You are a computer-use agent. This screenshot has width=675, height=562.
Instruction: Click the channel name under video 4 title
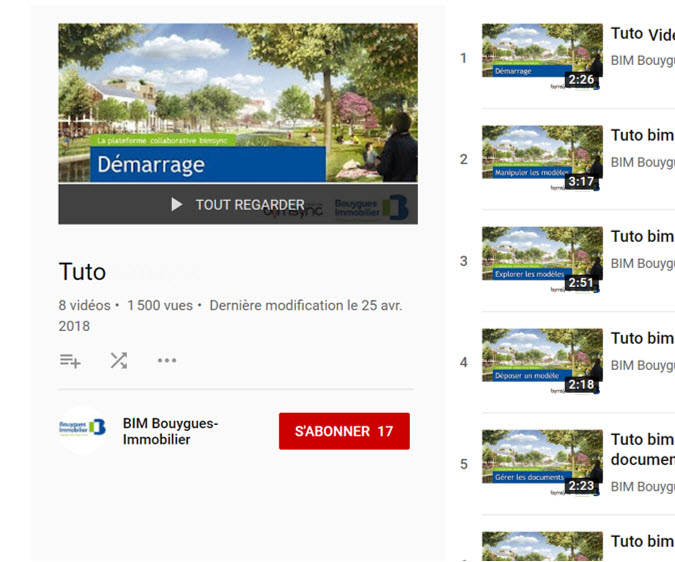click(x=643, y=365)
